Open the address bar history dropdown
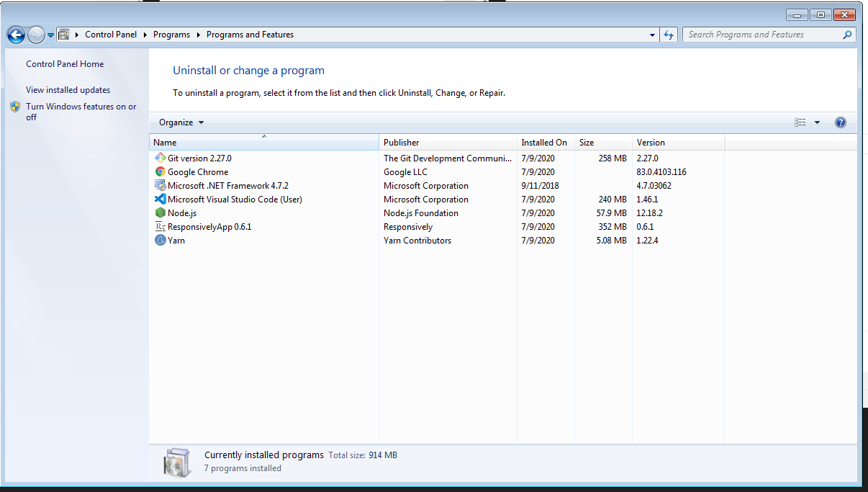The image size is (868, 492). pos(653,35)
